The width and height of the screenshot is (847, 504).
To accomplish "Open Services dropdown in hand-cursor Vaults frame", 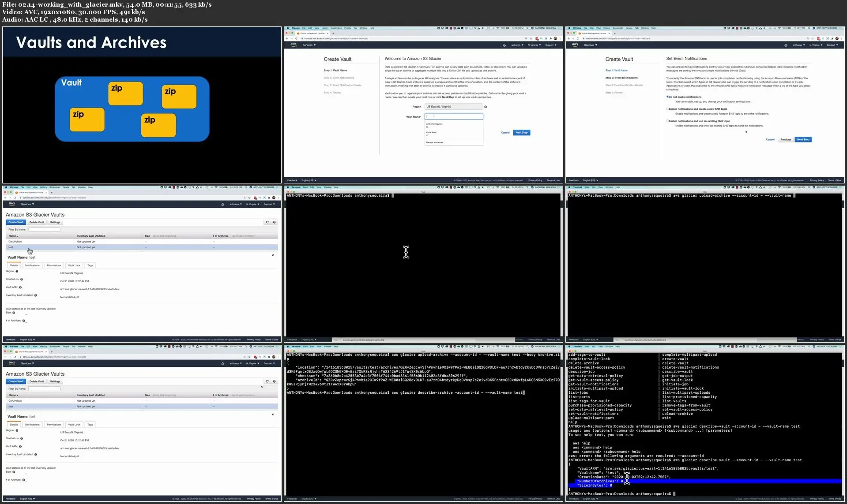I will click(27, 204).
